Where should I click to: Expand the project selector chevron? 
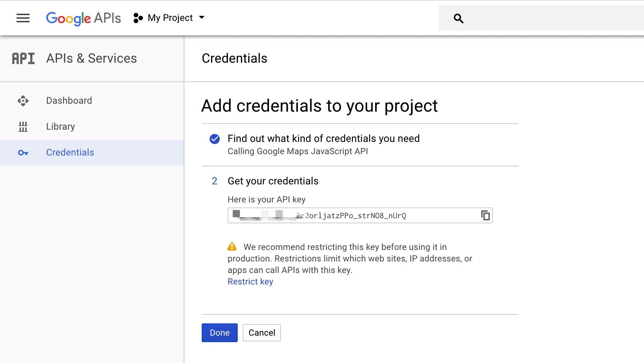tap(202, 18)
